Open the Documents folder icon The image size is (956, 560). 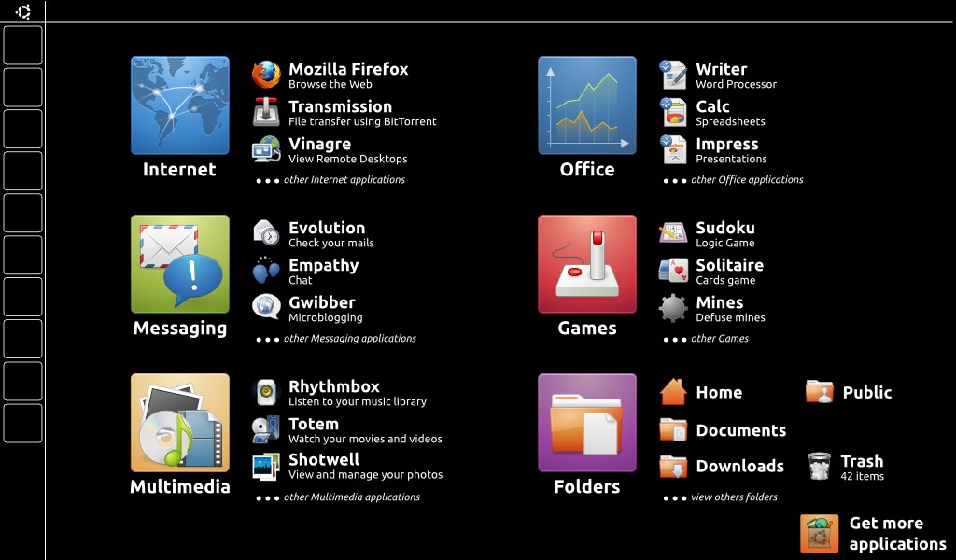(673, 429)
